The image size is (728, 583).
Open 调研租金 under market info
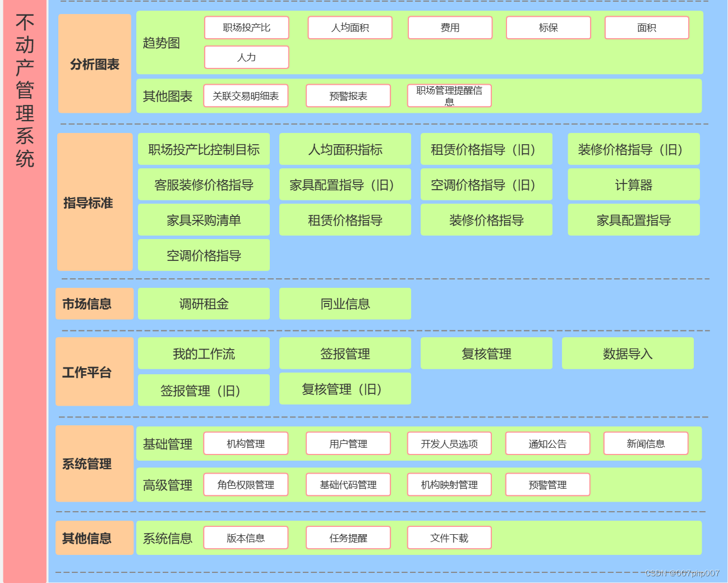(x=204, y=304)
